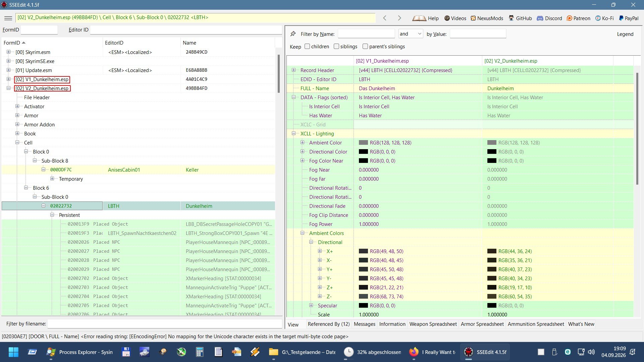Click the Ambient Color gray swatch for V1_Dunkelheim
The width and height of the screenshot is (644, 362).
363,142
